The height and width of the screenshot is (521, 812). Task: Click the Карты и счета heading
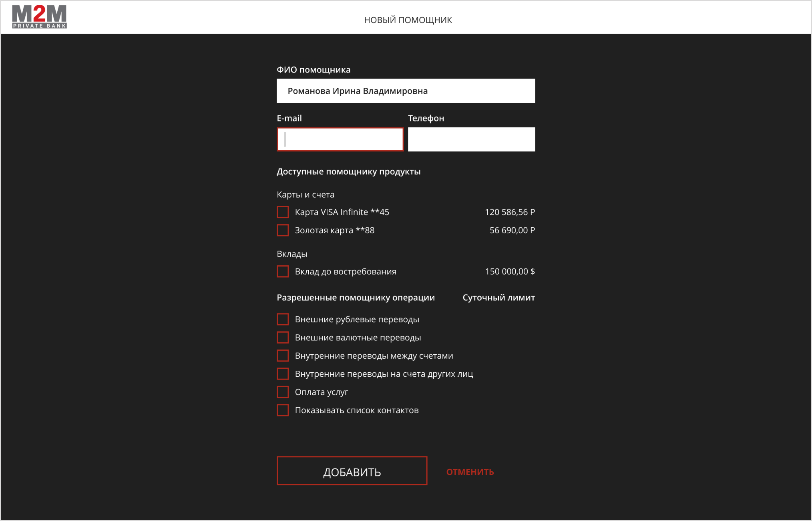[x=306, y=195]
